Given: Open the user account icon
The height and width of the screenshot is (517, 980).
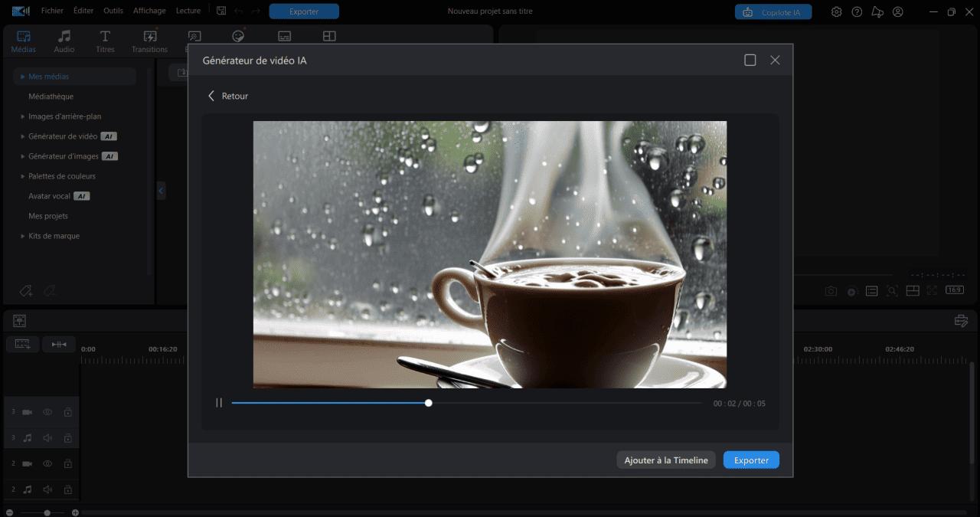Looking at the screenshot, I should click(898, 12).
